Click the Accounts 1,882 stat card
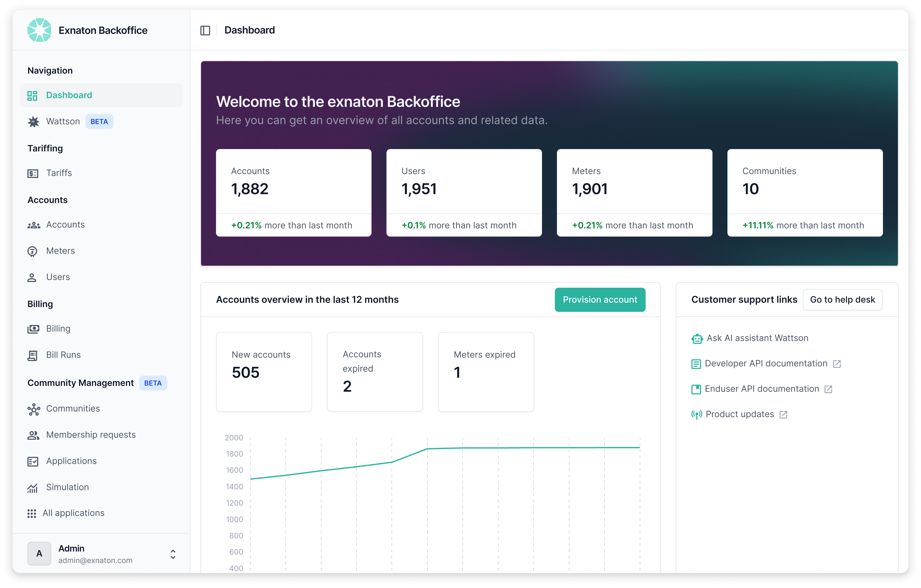 coord(293,193)
